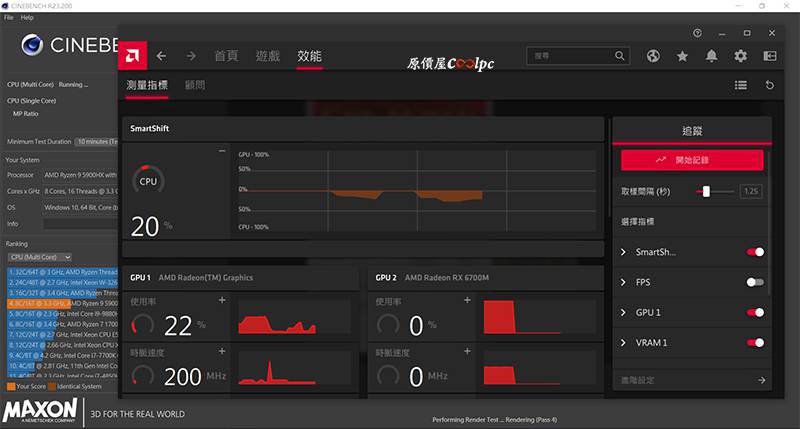
Task: Click CPU (Single Core) row in Cinebench
Action: [32, 100]
